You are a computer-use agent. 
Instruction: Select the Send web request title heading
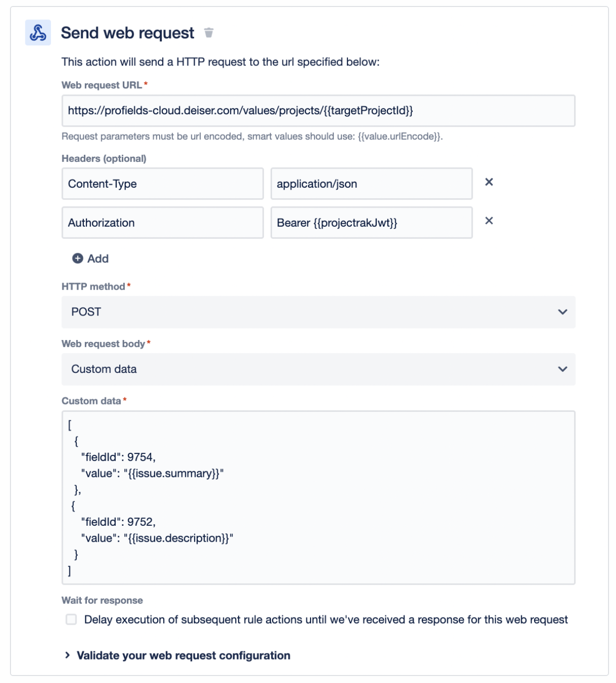tap(128, 33)
